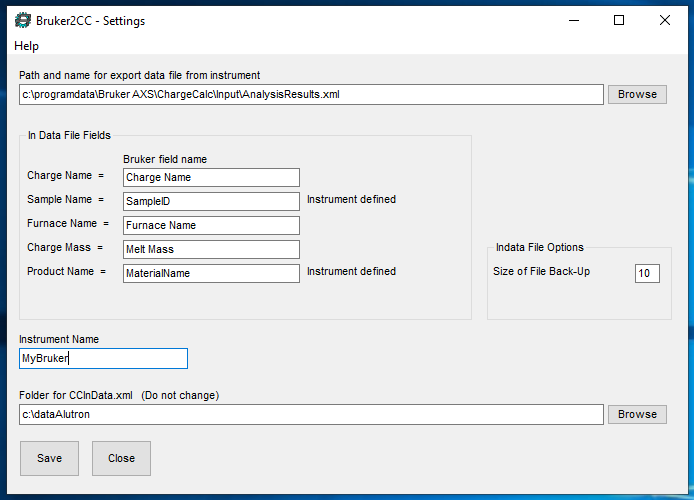Click the 'Product Name =' label
Image resolution: width=694 pixels, height=500 pixels.
click(66, 271)
